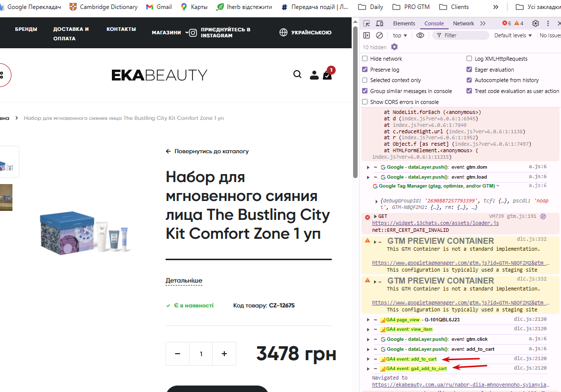Open the user account profile icon
The height and width of the screenshot is (392, 561).
[314, 75]
